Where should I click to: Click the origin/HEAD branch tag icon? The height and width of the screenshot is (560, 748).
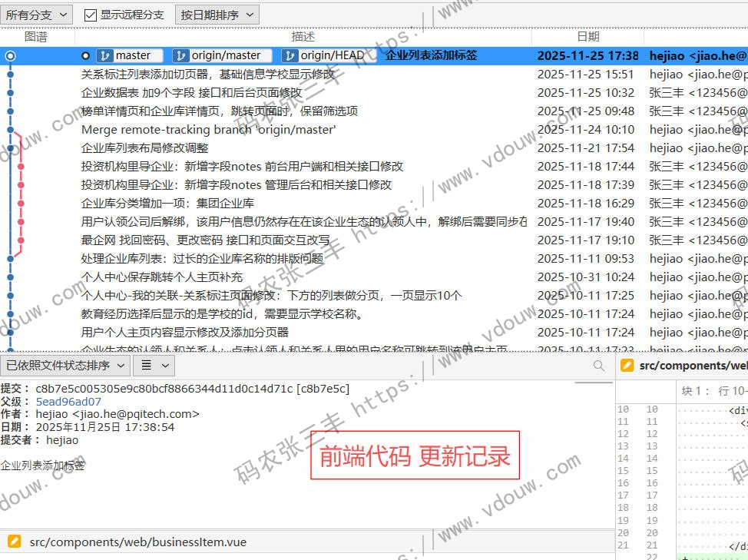pos(290,55)
